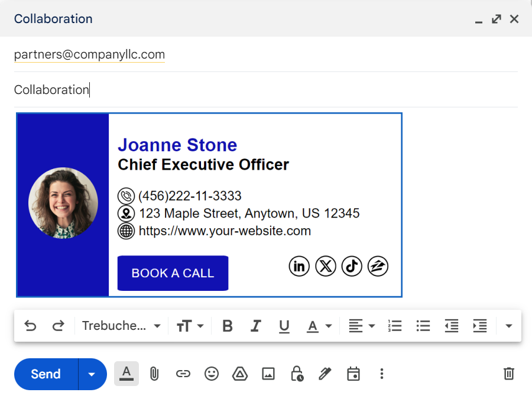Open more options three-dot menu

(382, 374)
